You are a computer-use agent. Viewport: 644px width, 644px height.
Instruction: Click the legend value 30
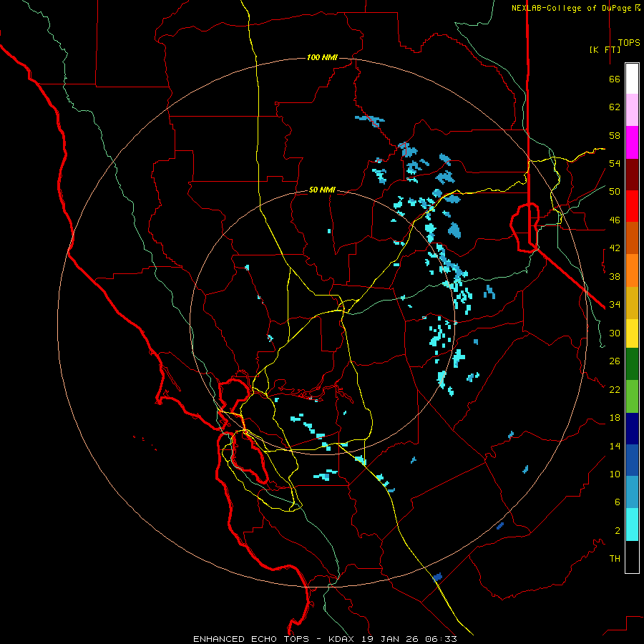pos(615,333)
